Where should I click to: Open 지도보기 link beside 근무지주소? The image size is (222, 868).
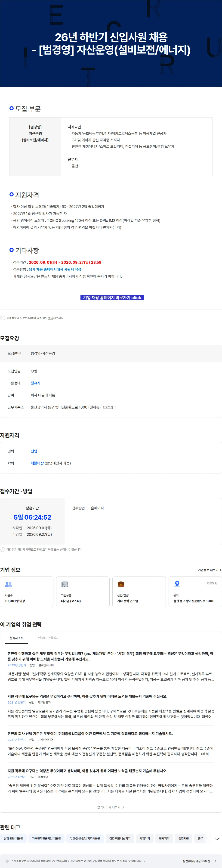108,407
